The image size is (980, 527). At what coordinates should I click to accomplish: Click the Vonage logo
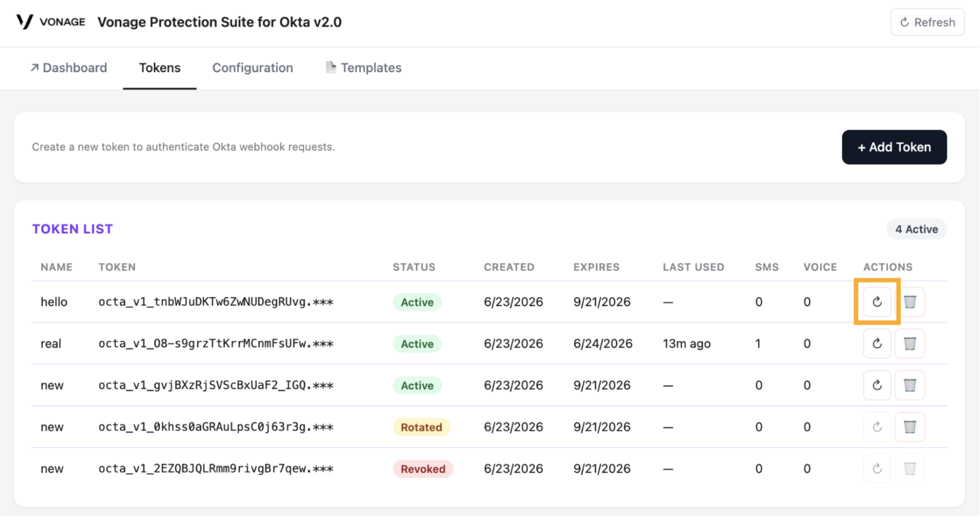pyautogui.click(x=51, y=22)
